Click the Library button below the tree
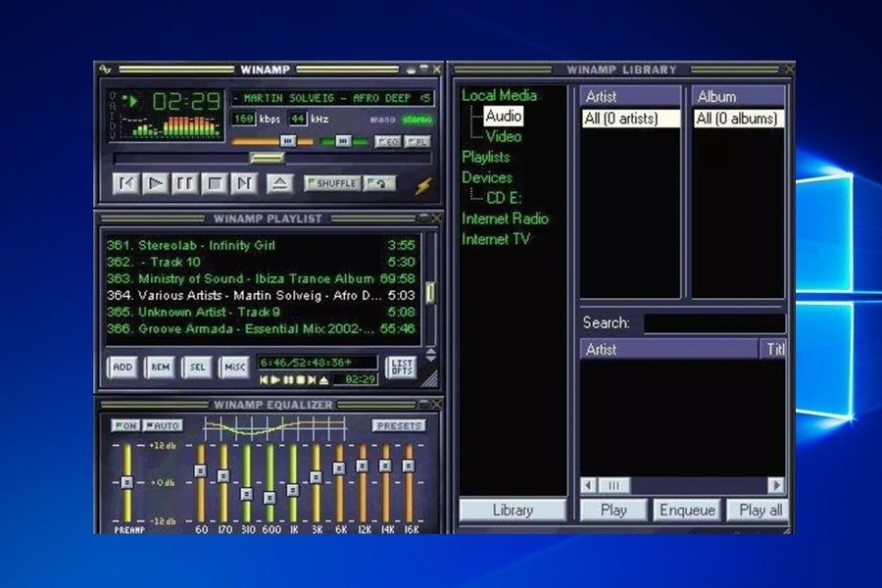Viewport: 882px width, 588px height. (513, 511)
